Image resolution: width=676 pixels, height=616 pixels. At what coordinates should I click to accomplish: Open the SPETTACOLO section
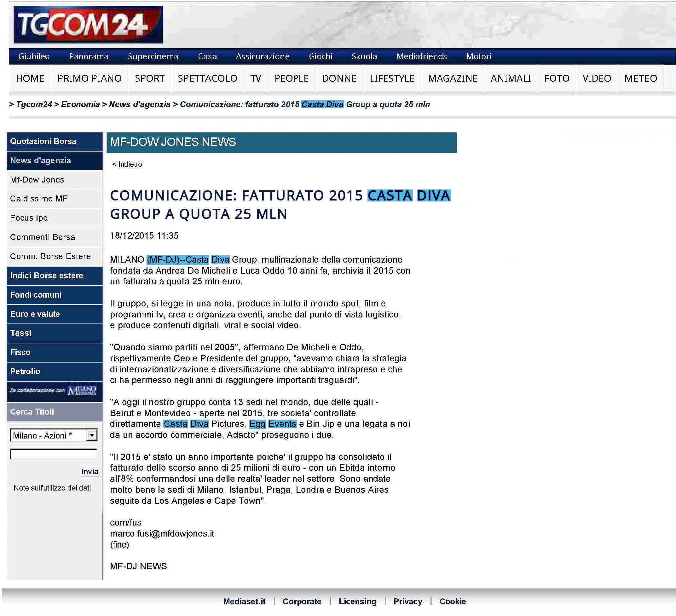(x=207, y=78)
